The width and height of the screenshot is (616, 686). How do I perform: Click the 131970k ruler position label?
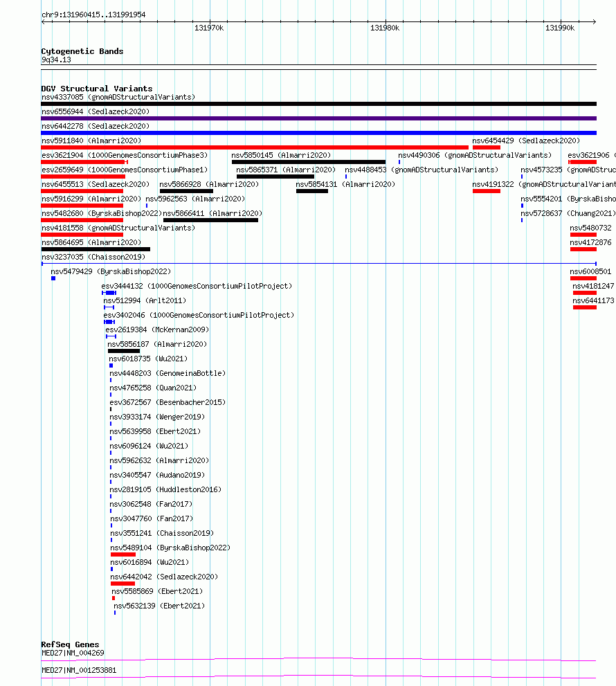point(209,28)
